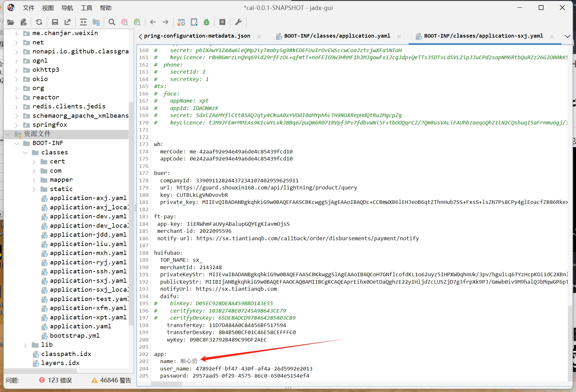Collapse the 资源文件 node

(x=8, y=134)
